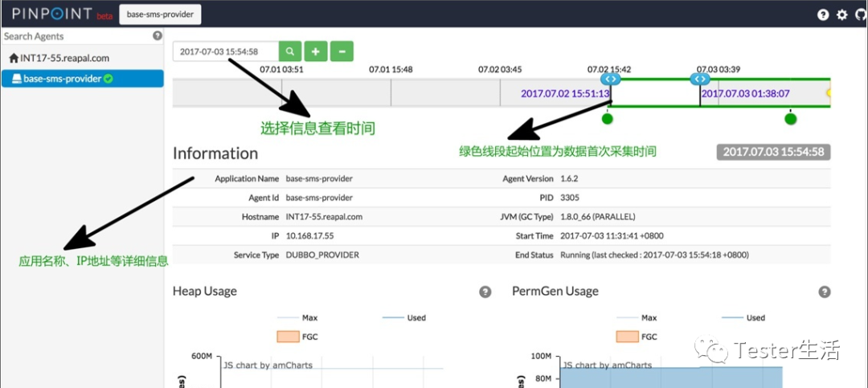Image resolution: width=868 pixels, height=388 pixels.
Task: Click Hostname value INT17-55.reapal.com in Information
Action: [x=324, y=216]
